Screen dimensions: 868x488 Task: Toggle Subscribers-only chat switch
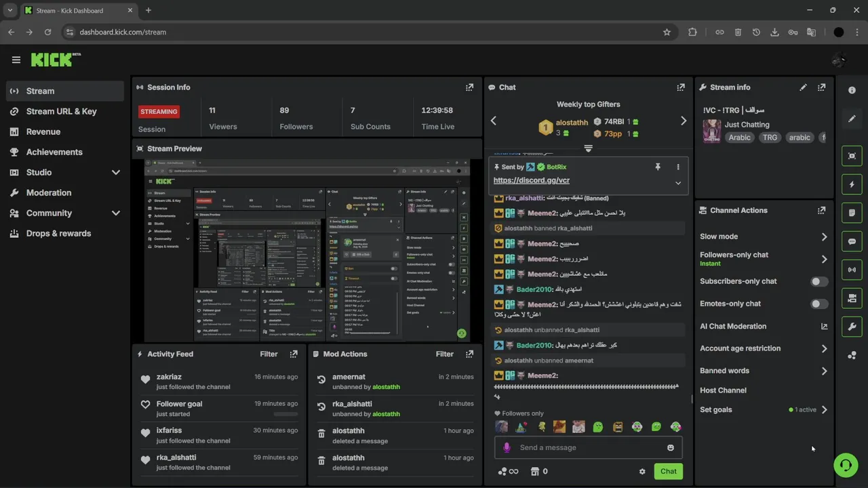point(819,281)
